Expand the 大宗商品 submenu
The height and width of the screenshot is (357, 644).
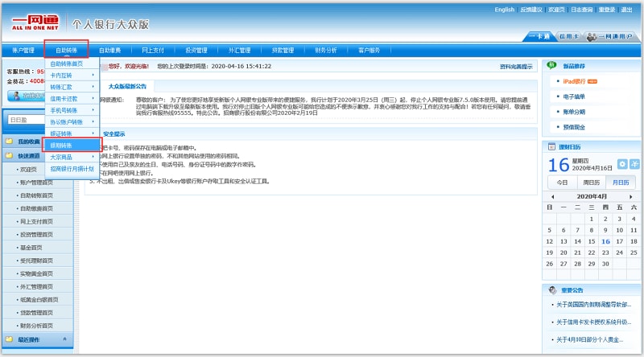tap(93, 158)
